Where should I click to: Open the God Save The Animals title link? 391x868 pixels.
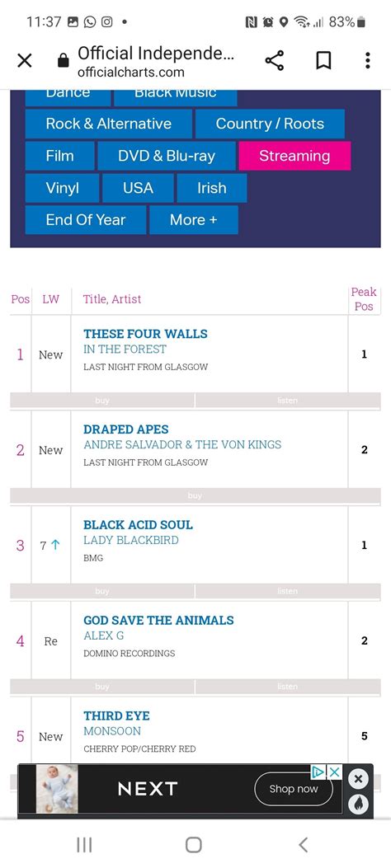pyautogui.click(x=158, y=620)
